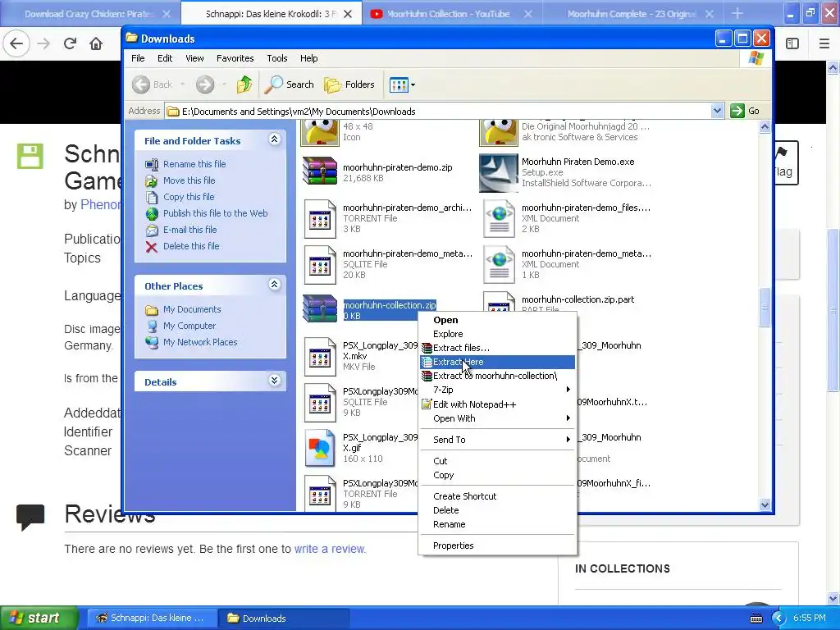Click the Windows start button
The width and height of the screenshot is (840, 630).
[x=39, y=619]
